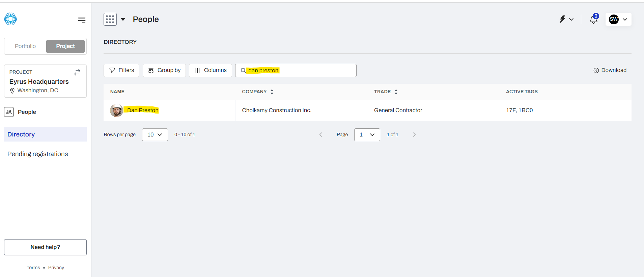The image size is (644, 277).
Task: Open the rows per page dropdown
Action: coord(155,135)
